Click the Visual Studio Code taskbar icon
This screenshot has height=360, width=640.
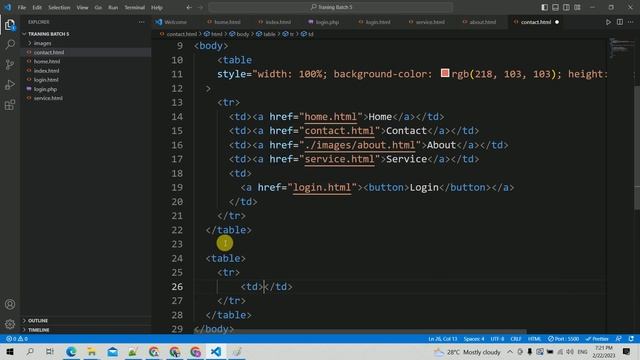coord(216,351)
